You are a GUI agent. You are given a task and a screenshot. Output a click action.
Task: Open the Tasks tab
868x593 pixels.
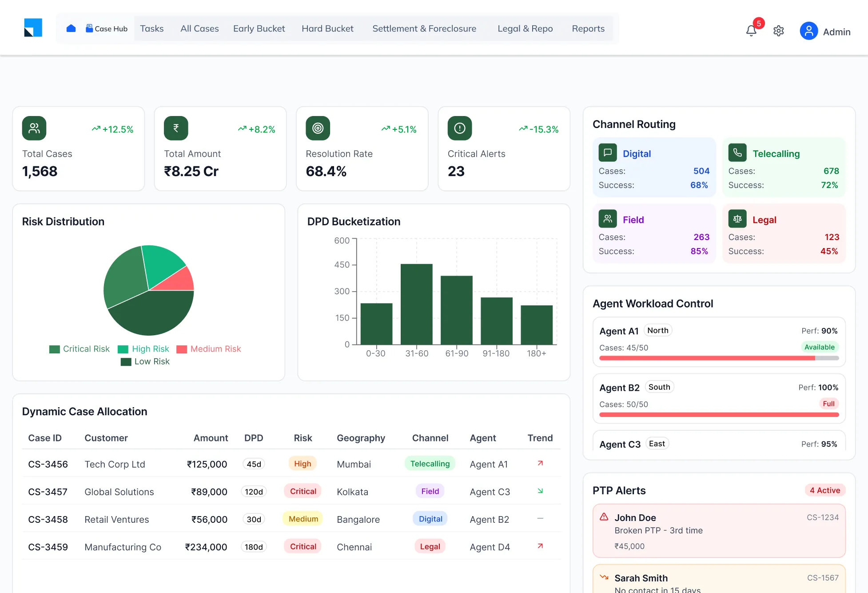tap(152, 28)
